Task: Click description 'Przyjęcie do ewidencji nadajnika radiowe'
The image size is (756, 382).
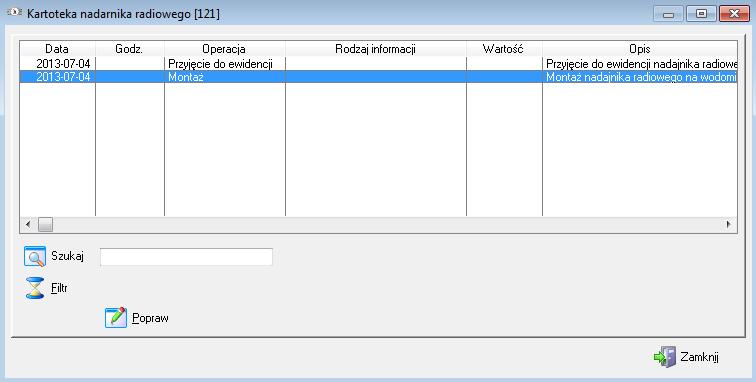Action: click(641, 64)
